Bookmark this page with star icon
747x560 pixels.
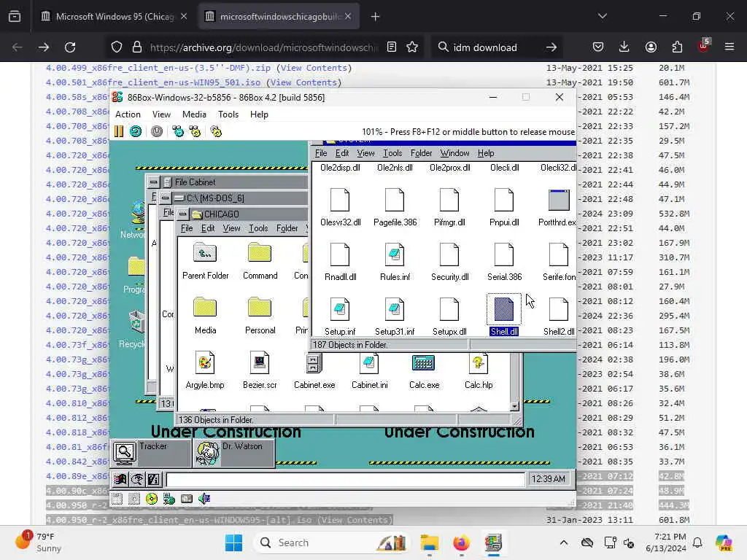pyautogui.click(x=413, y=47)
